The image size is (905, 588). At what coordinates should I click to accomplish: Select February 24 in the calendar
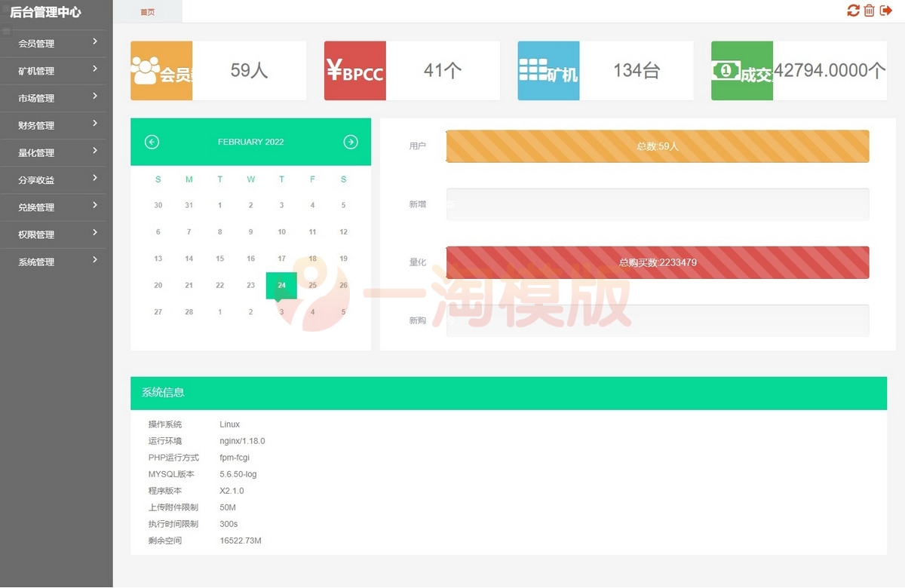281,286
